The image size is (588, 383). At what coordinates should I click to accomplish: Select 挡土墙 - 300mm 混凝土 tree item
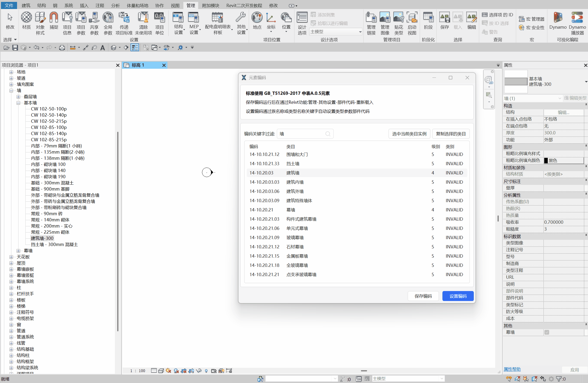[x=54, y=244]
